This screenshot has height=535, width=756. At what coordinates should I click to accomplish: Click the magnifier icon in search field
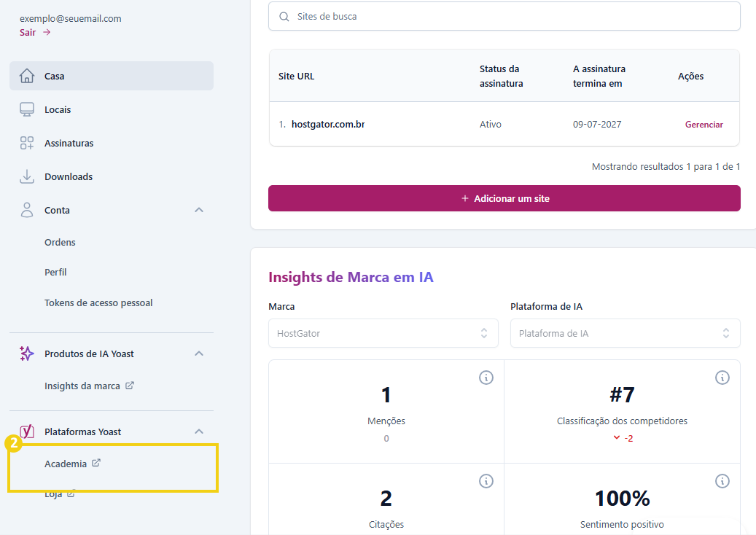(284, 16)
